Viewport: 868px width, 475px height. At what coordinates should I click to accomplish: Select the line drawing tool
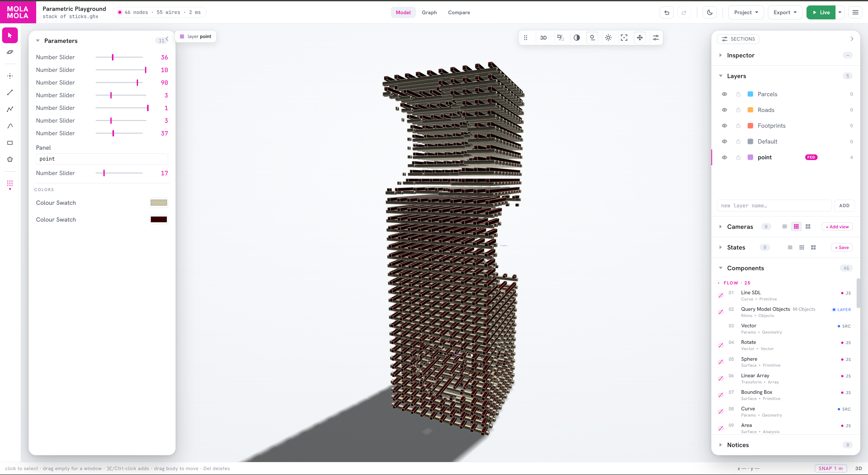pyautogui.click(x=10, y=92)
